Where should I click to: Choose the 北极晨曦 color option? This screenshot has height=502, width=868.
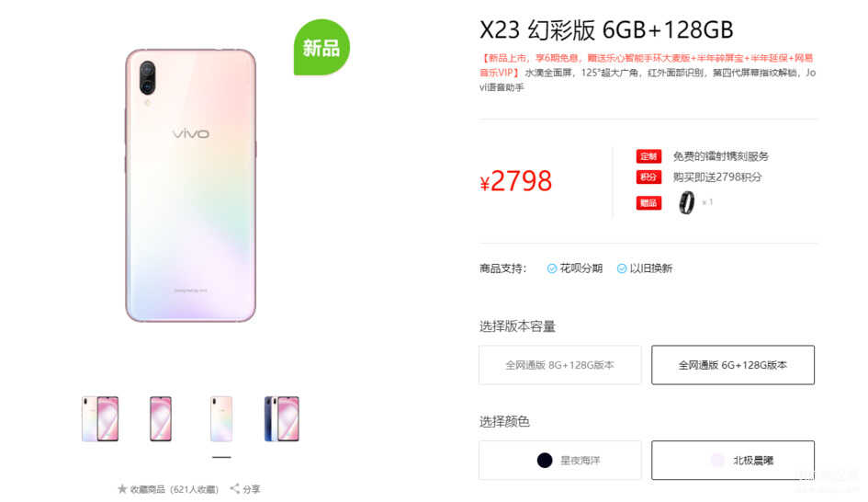[733, 461]
